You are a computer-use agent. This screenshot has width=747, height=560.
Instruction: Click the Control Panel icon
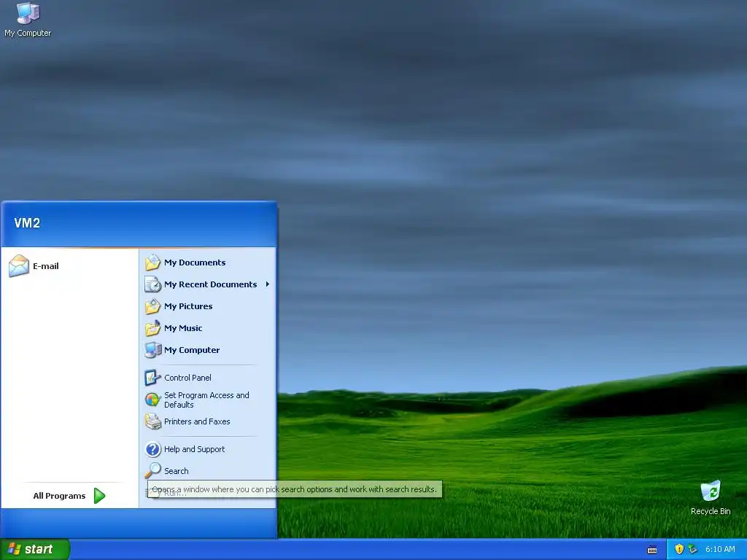pyautogui.click(x=152, y=378)
